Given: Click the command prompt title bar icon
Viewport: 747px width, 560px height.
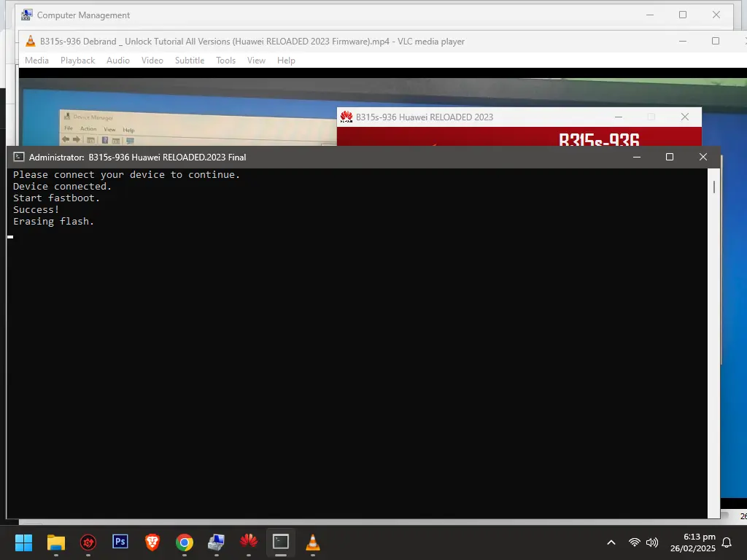Looking at the screenshot, I should click(x=18, y=157).
